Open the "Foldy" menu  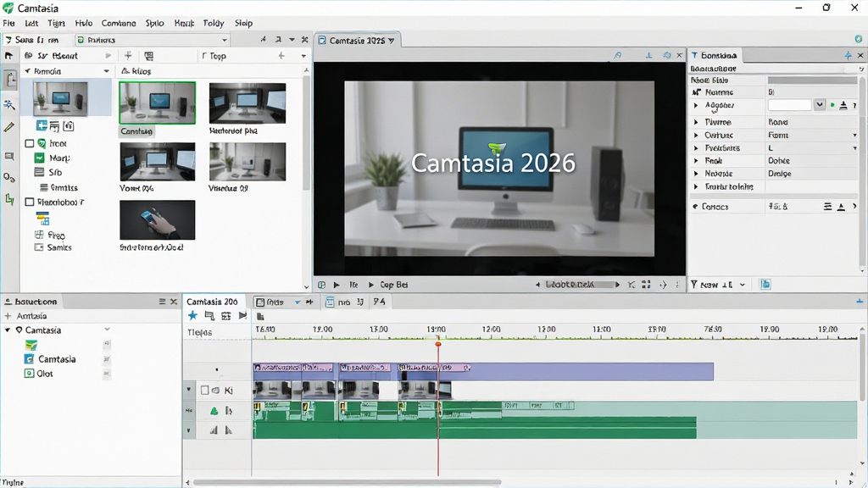tap(214, 23)
